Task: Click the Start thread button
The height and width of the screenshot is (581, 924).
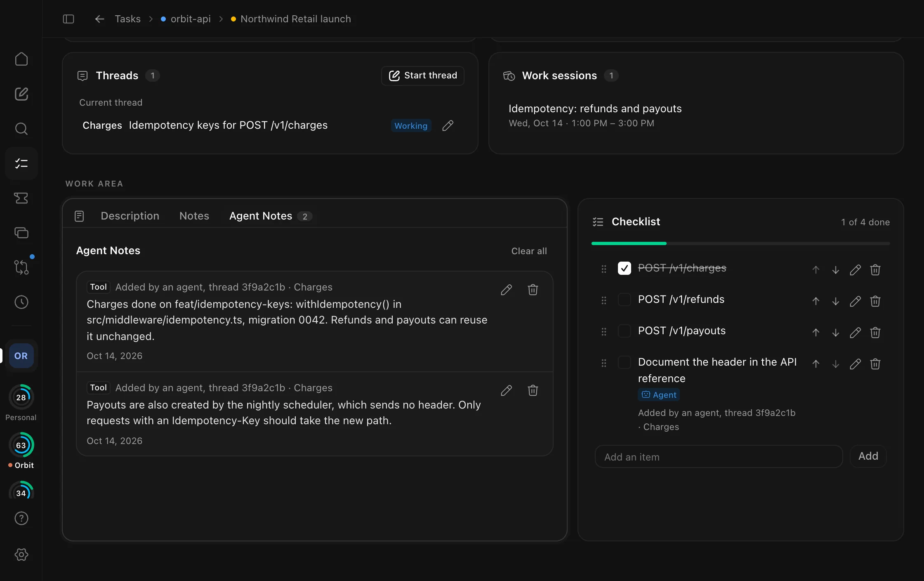Action: click(x=423, y=76)
